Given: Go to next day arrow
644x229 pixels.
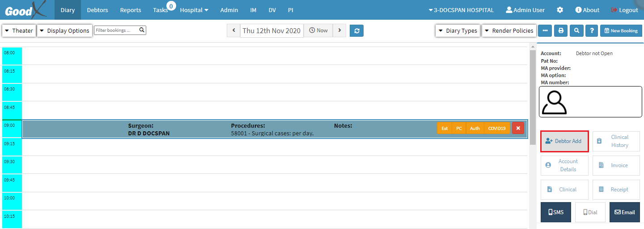Looking at the screenshot, I should [339, 30].
